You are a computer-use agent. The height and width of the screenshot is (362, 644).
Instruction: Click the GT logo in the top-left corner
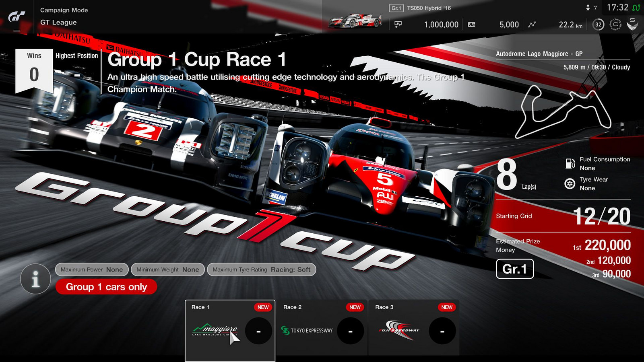16,16
